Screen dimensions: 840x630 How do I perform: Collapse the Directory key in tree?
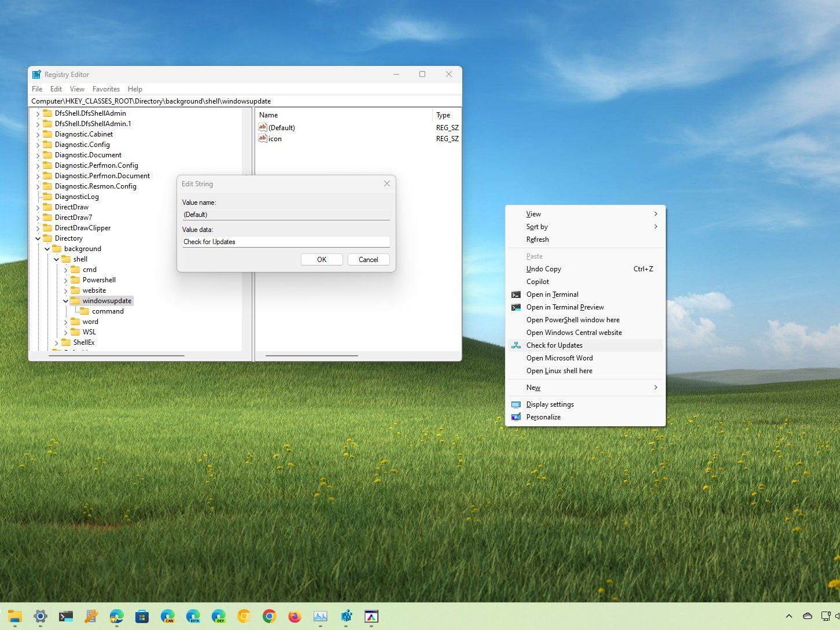[38, 238]
